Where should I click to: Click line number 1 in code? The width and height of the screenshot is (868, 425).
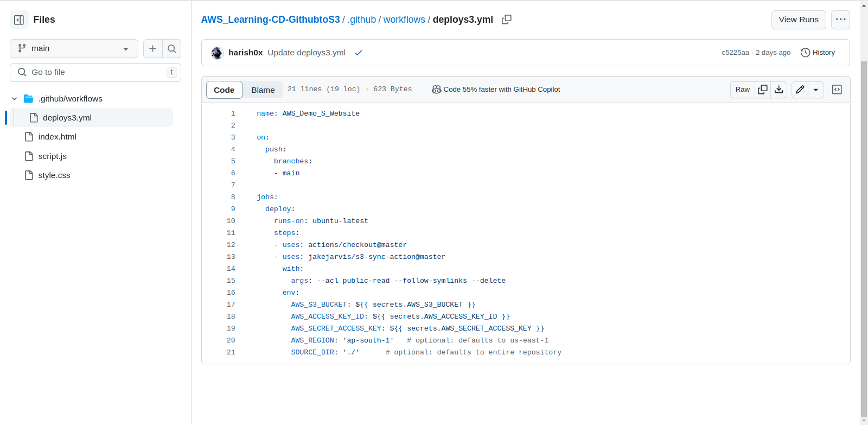pyautogui.click(x=233, y=113)
